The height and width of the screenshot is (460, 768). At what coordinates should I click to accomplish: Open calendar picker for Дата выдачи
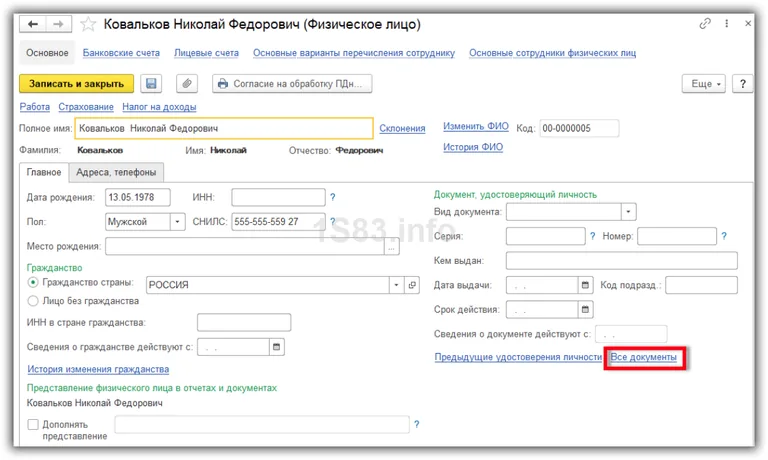[x=588, y=285]
